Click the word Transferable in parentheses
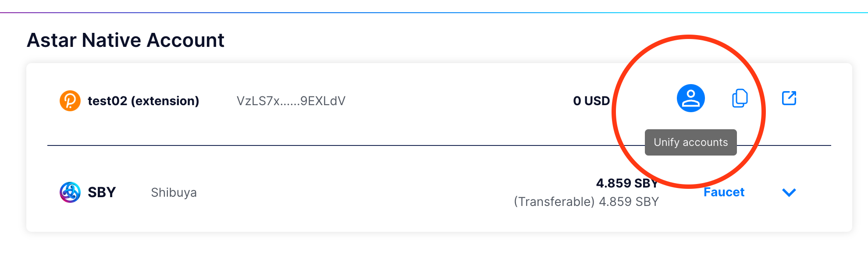868x255 pixels. (554, 202)
